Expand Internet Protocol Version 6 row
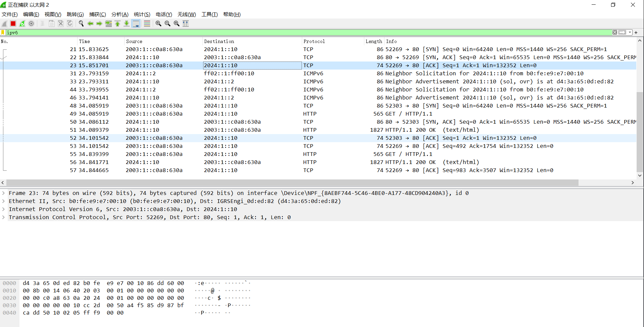This screenshot has height=327, width=644. [3, 209]
